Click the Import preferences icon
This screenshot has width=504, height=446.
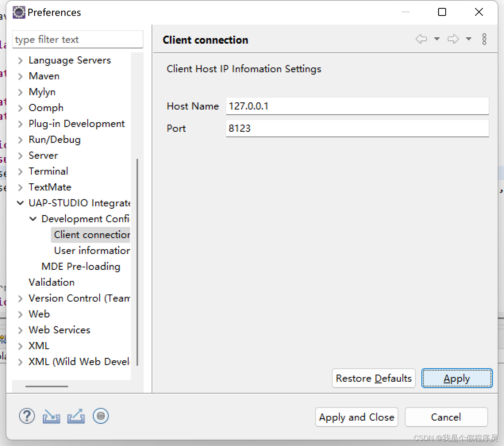click(x=51, y=416)
